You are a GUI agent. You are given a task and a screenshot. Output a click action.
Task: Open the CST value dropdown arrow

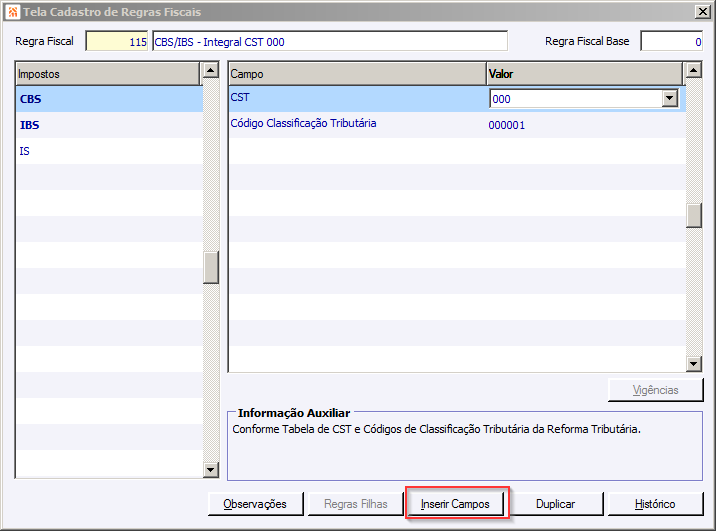pyautogui.click(x=670, y=98)
